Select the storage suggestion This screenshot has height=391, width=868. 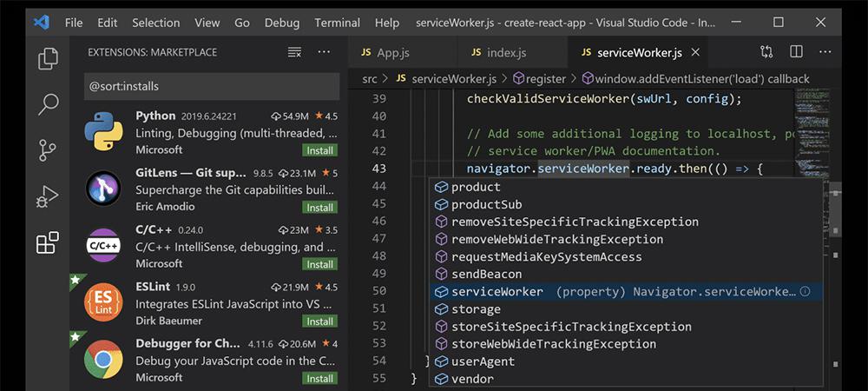tap(626, 308)
